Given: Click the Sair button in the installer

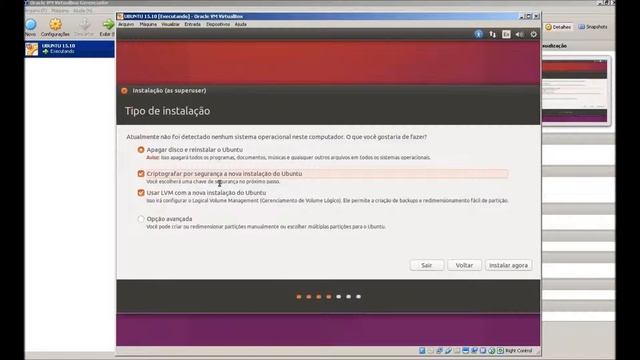Looking at the screenshot, I should (427, 265).
